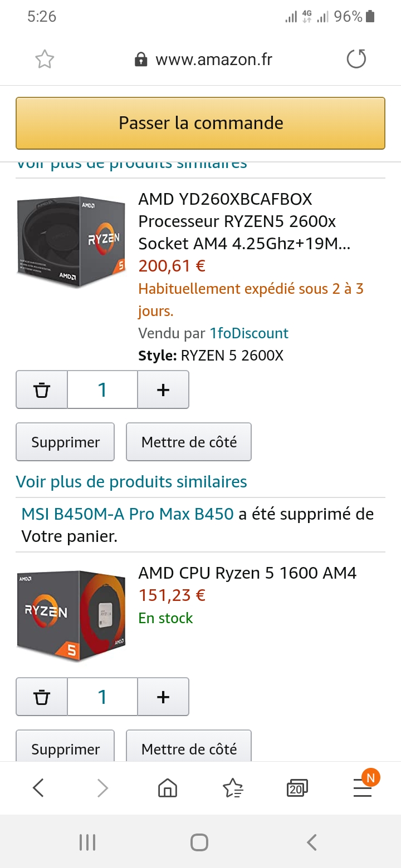This screenshot has height=868, width=401.
Task: Bookmark page with the star icon
Action: click(45, 59)
